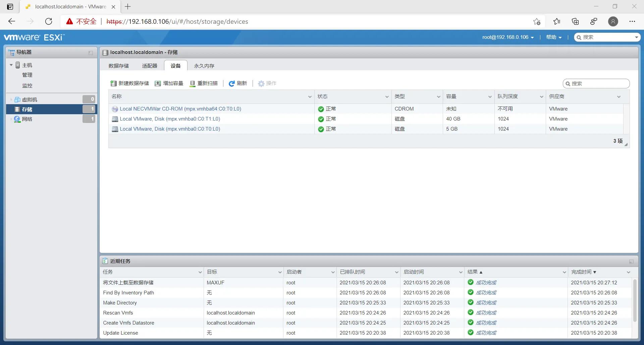Image resolution: width=644 pixels, height=345 pixels.
Task: Toggle the navigator panel pin control
Action: point(90,53)
